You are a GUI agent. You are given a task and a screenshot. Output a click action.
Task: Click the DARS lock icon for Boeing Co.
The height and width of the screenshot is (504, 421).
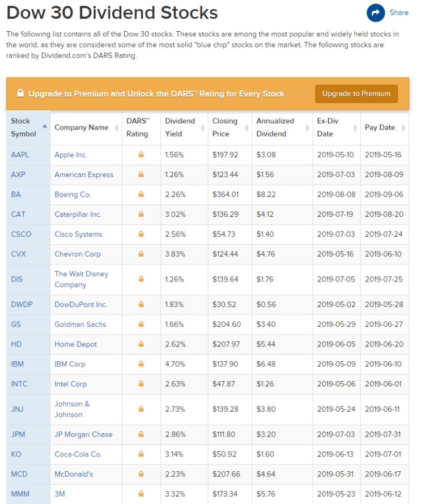click(141, 194)
